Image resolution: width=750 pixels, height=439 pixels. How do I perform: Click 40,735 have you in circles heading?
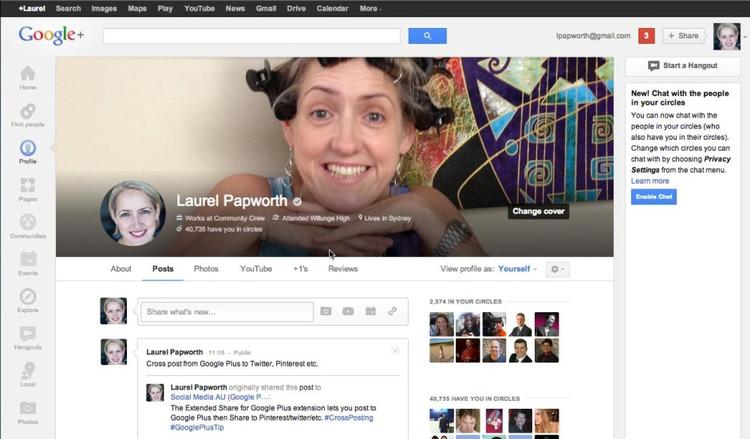click(x=474, y=398)
